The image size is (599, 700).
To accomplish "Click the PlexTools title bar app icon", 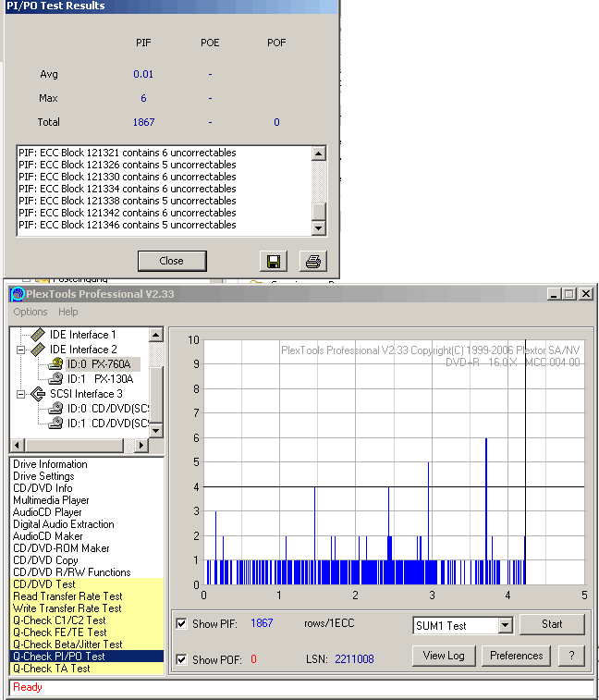I will [x=17, y=294].
